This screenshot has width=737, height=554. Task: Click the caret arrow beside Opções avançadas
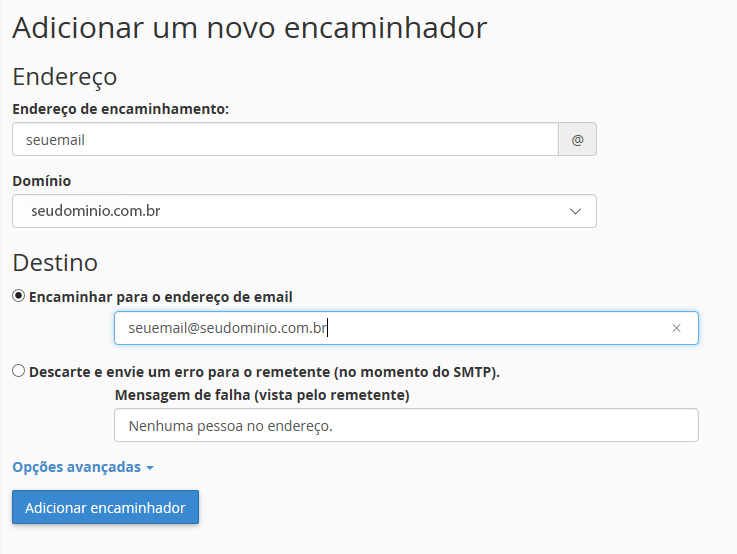pos(150,468)
